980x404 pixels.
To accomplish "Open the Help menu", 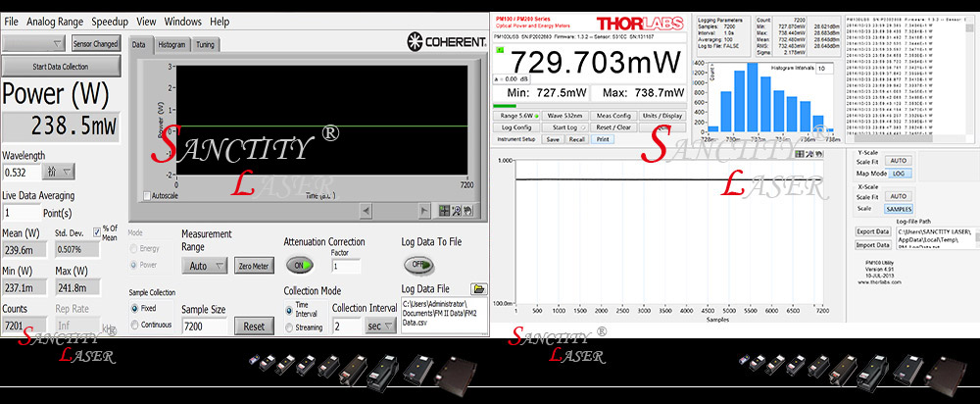I will (x=220, y=22).
